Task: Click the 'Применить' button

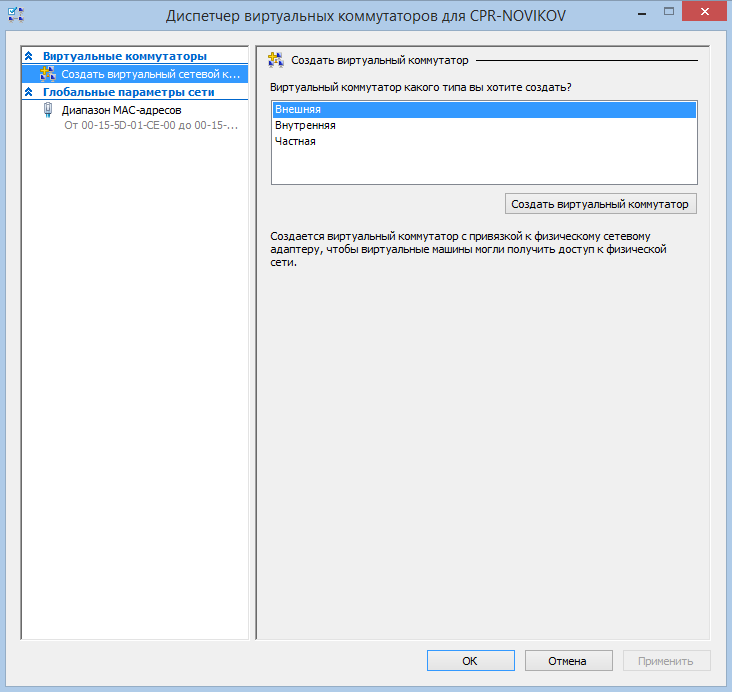Action: pyautogui.click(x=666, y=661)
